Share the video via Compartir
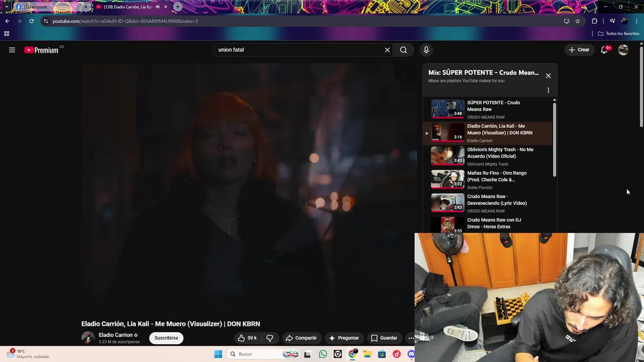Image resolution: width=644 pixels, height=362 pixels. [x=301, y=338]
